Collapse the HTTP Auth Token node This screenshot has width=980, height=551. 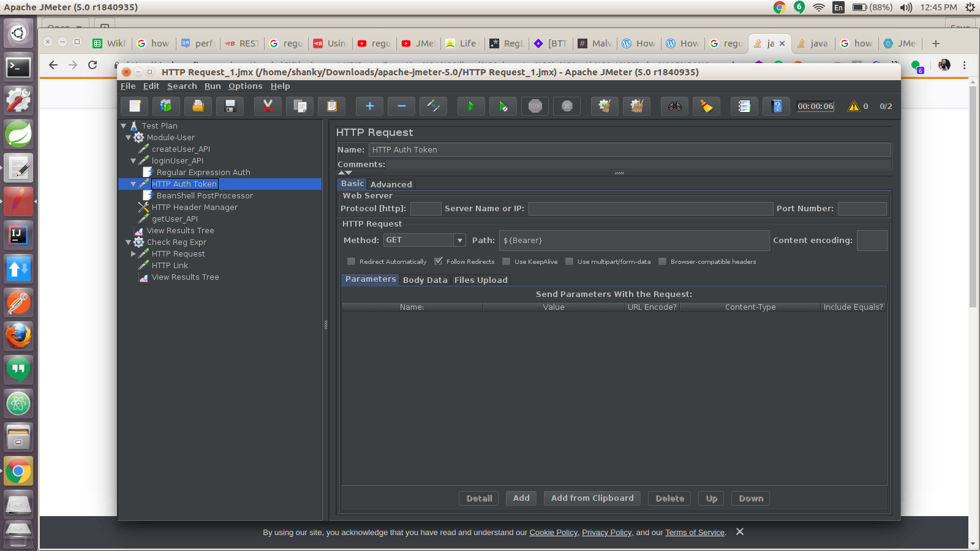[134, 184]
